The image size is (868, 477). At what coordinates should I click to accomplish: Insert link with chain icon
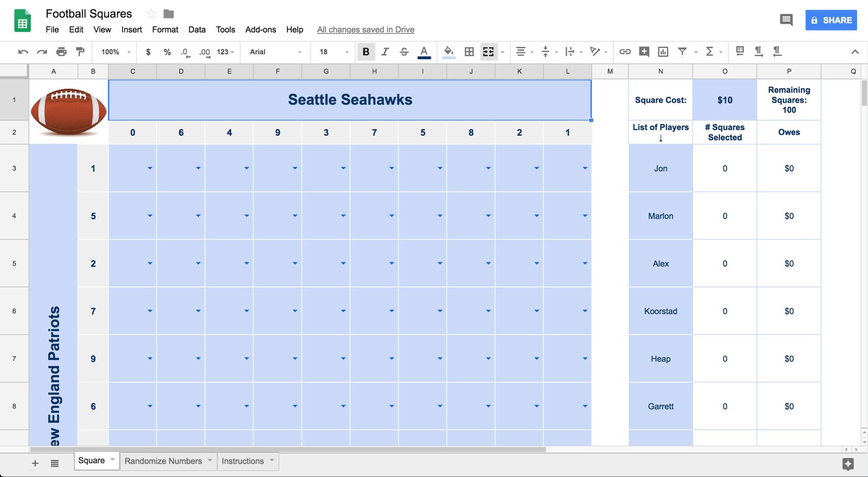[x=625, y=52]
